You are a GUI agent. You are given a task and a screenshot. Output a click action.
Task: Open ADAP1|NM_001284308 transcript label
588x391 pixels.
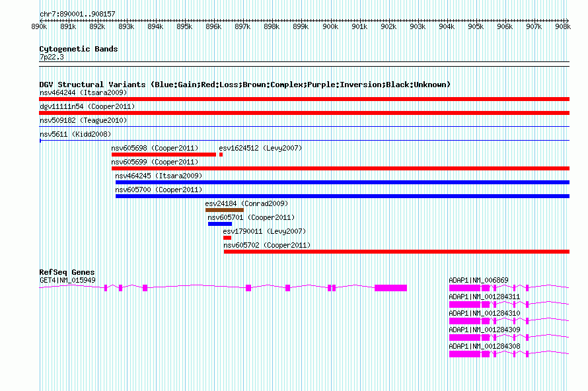(x=484, y=346)
